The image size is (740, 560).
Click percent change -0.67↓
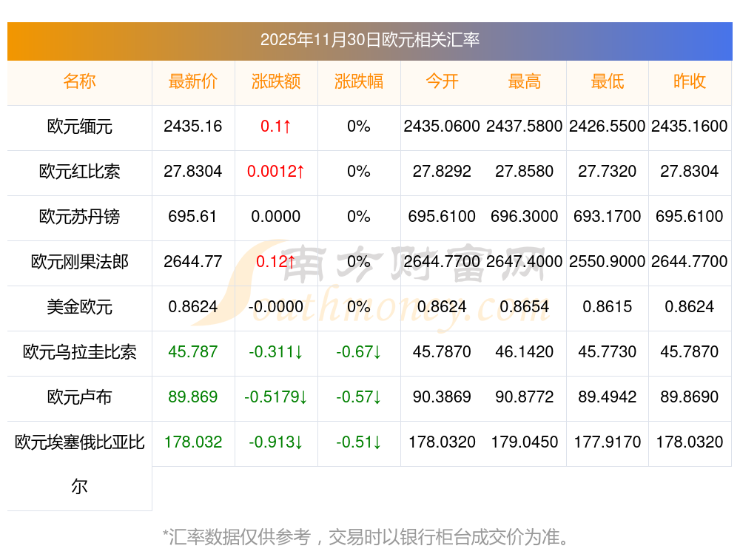click(x=359, y=352)
